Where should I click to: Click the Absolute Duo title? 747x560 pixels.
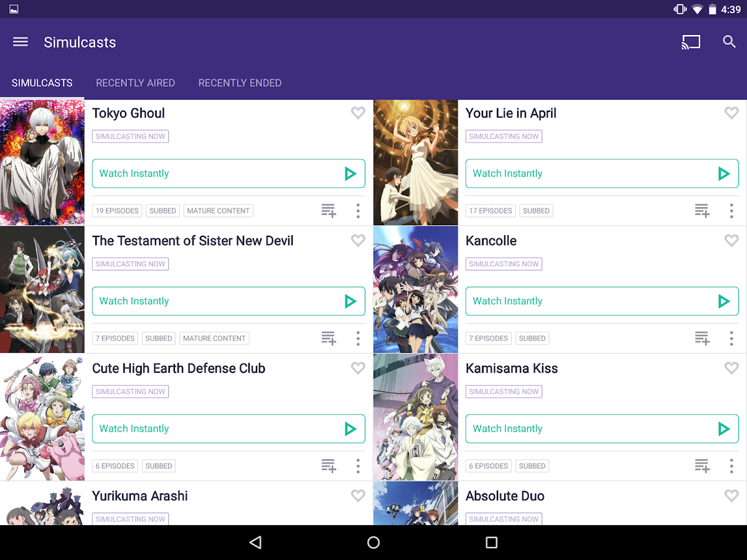(505, 496)
